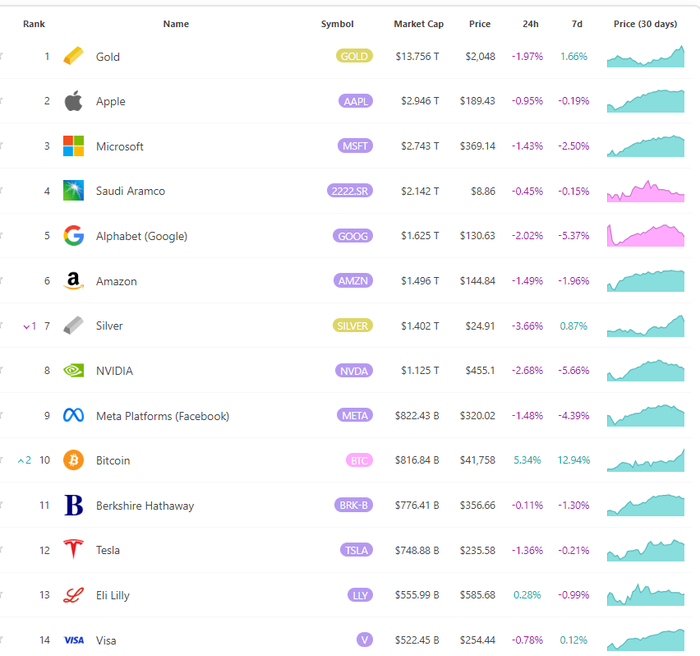The image size is (700, 656).
Task: Open the Meta Platforms (Facebook) link
Action: pyautogui.click(x=162, y=416)
